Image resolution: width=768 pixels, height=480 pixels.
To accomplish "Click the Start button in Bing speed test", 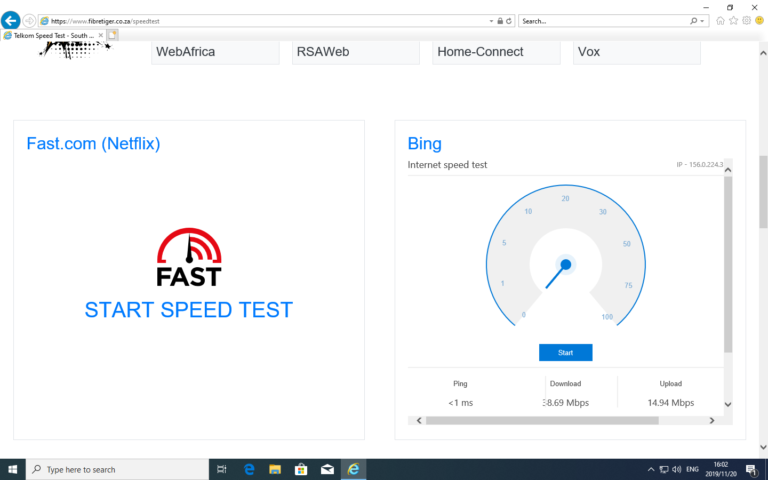I will click(x=566, y=353).
